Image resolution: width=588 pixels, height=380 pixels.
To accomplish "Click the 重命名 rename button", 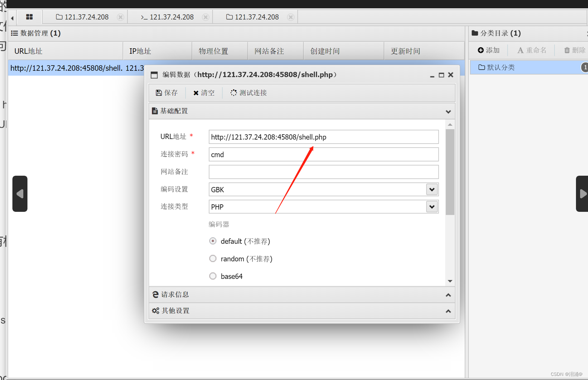I will (x=532, y=50).
